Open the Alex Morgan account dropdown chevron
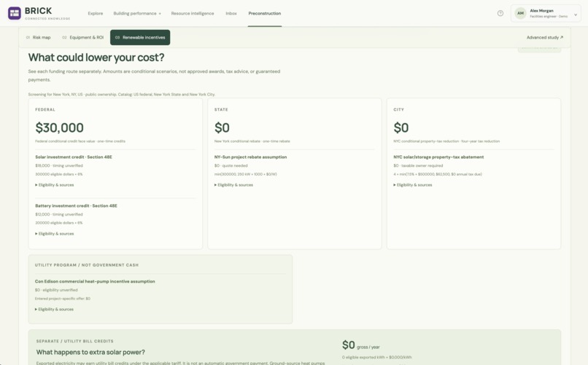This screenshot has height=365, width=588. tap(576, 15)
